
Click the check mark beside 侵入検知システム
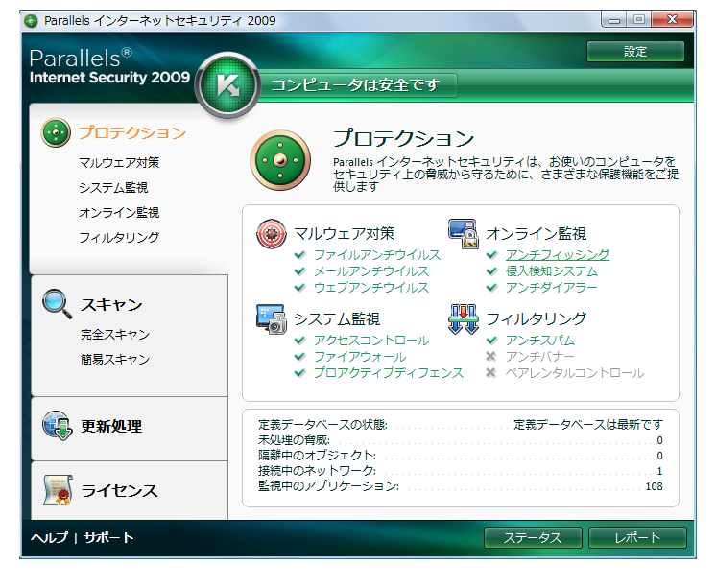491,271
